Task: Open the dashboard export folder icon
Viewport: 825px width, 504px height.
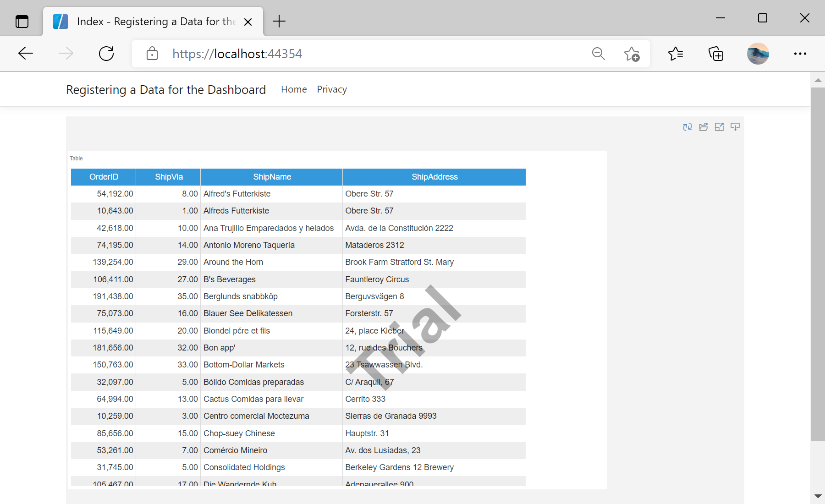Action: [x=704, y=127]
